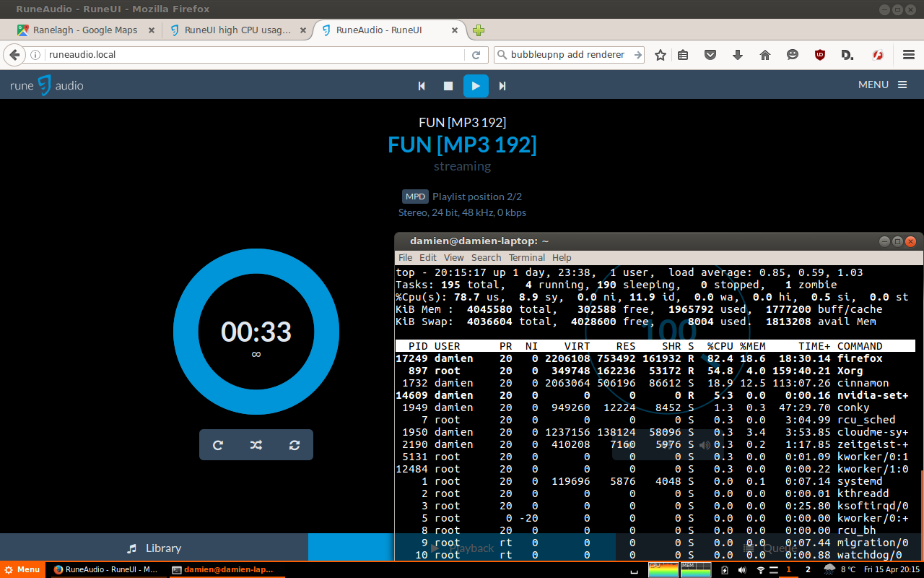Select RuneAudio - RuneUI Firefox taskbar entry
This screenshot has height=578, width=924.
pos(106,569)
